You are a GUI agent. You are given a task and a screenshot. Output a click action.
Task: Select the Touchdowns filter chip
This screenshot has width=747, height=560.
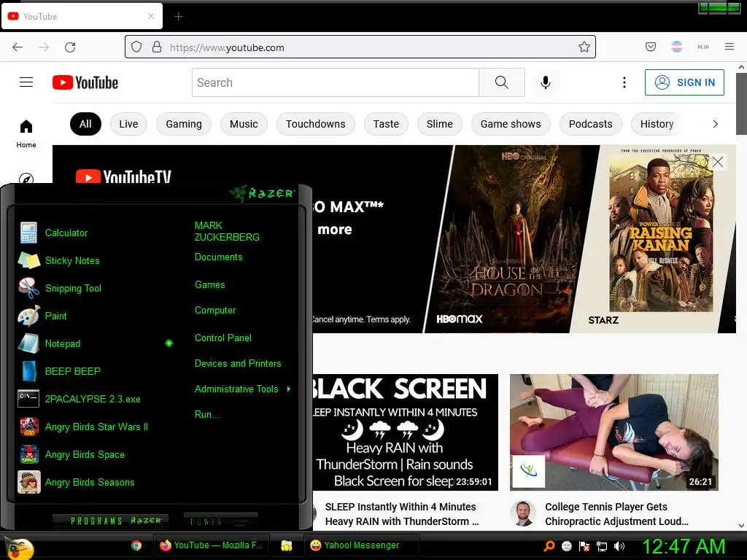pos(315,124)
